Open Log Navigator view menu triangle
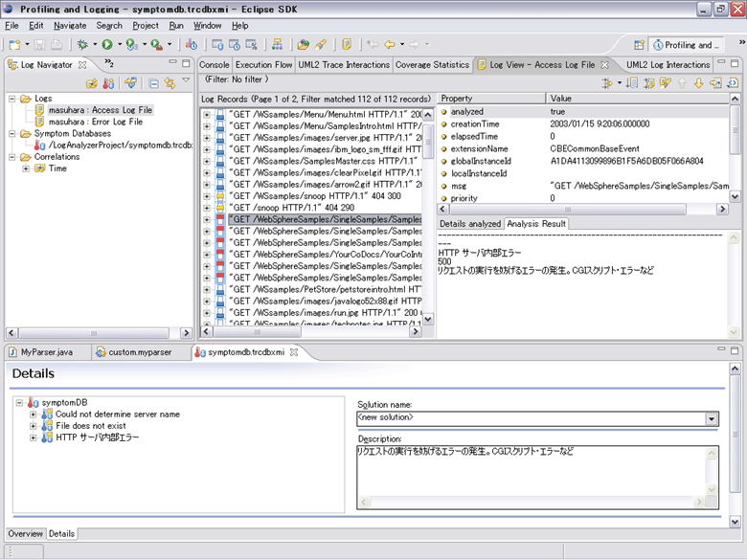The width and height of the screenshot is (747, 560). tap(187, 80)
